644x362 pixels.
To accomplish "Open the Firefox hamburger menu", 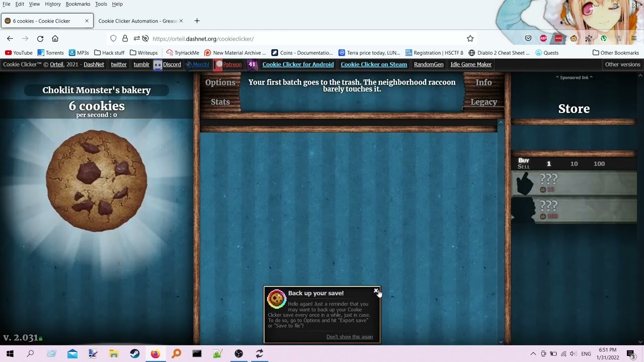I will point(633,39).
